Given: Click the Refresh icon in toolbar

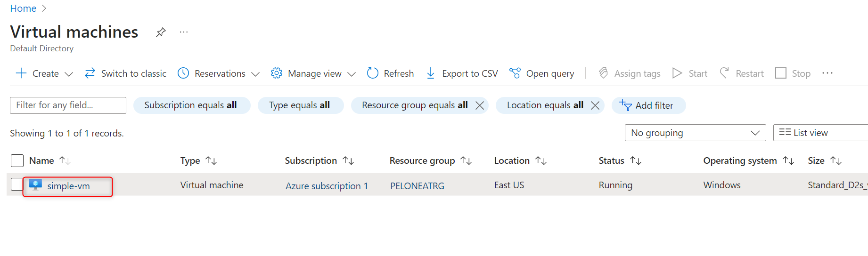Looking at the screenshot, I should (x=373, y=73).
